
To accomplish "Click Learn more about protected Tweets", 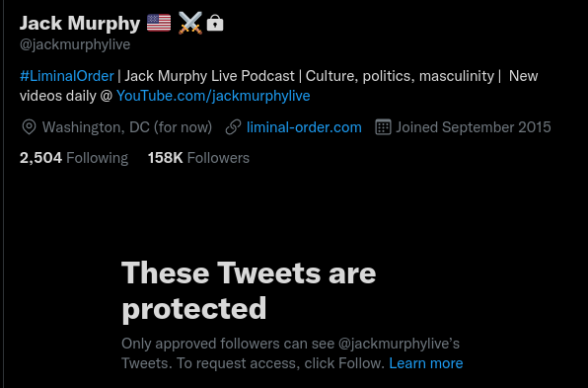I will (x=426, y=363).
